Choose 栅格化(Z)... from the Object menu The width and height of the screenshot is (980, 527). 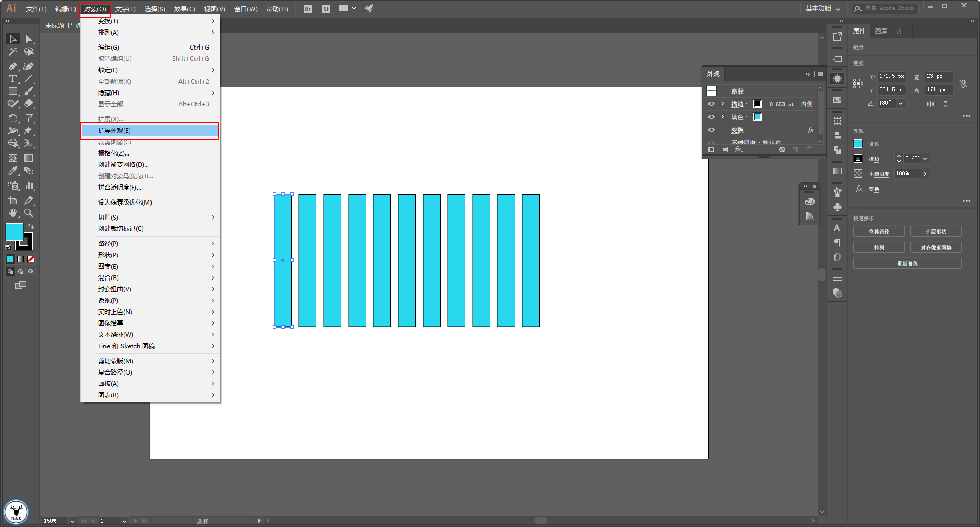pos(149,153)
